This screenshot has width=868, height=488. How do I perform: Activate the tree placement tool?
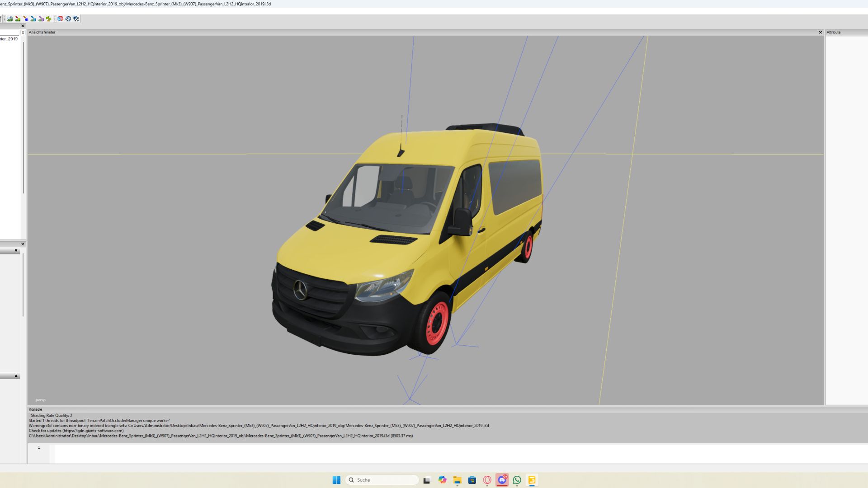tap(48, 19)
